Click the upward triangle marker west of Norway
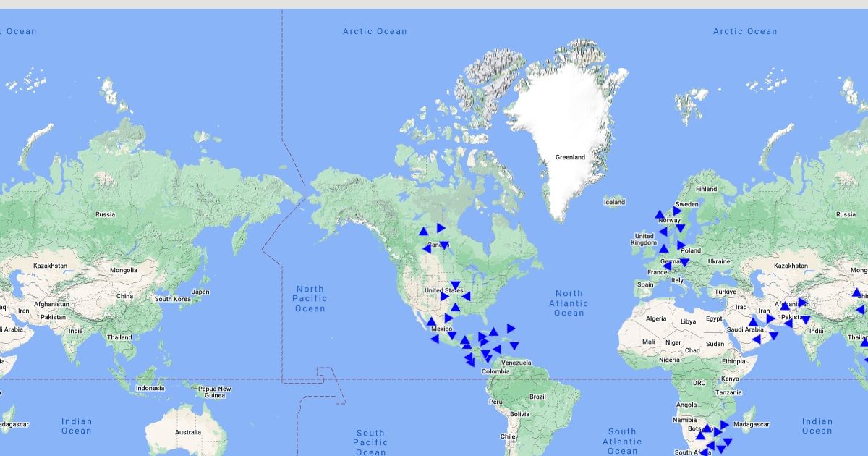The height and width of the screenshot is (456, 868). pos(659,214)
